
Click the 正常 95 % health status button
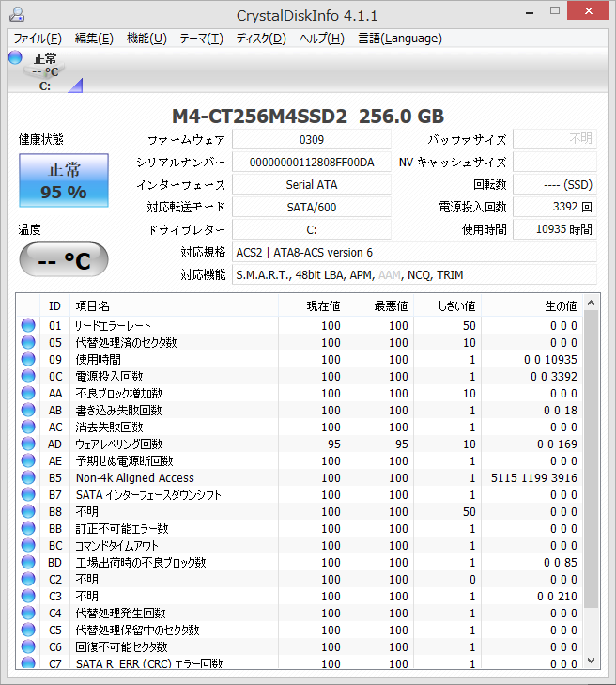coord(64,180)
